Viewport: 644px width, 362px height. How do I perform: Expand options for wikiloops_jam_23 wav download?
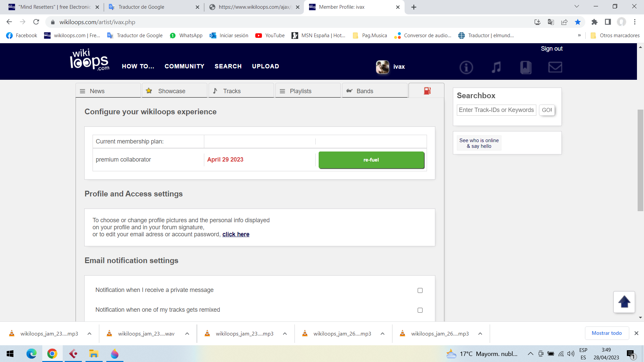point(187,334)
